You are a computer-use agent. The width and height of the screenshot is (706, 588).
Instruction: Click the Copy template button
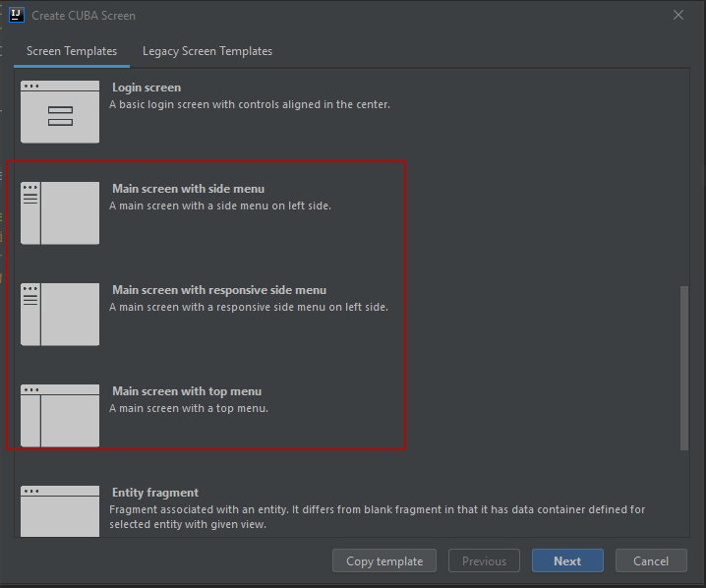coord(384,561)
